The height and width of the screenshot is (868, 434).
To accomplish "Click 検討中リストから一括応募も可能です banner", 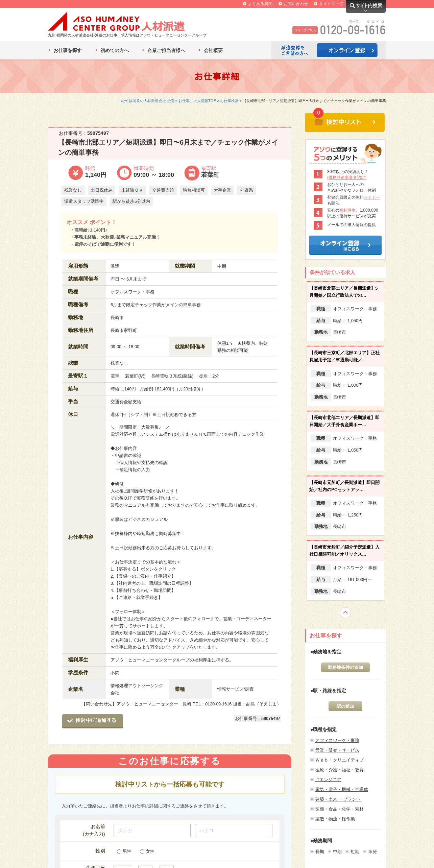I will click(x=170, y=784).
